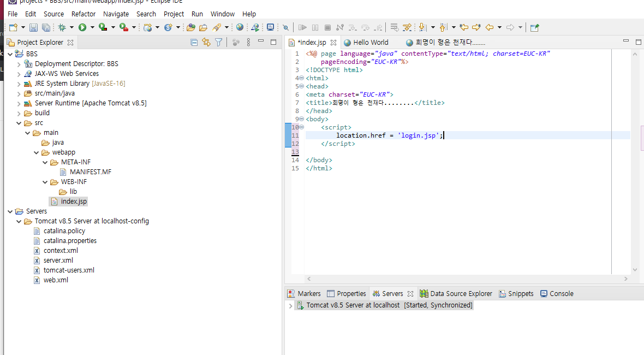Select MANIFEST.MF in the tree
This screenshot has height=355, width=644.
86,172
